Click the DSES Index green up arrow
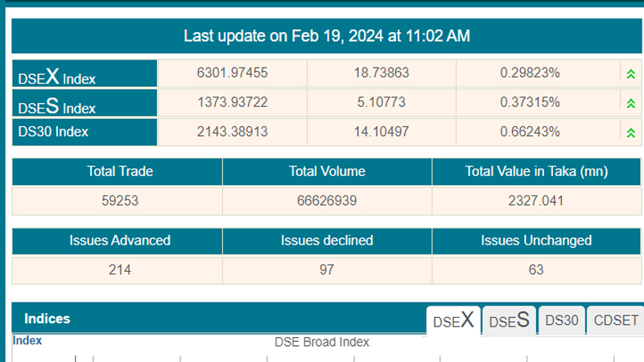 [x=631, y=103]
